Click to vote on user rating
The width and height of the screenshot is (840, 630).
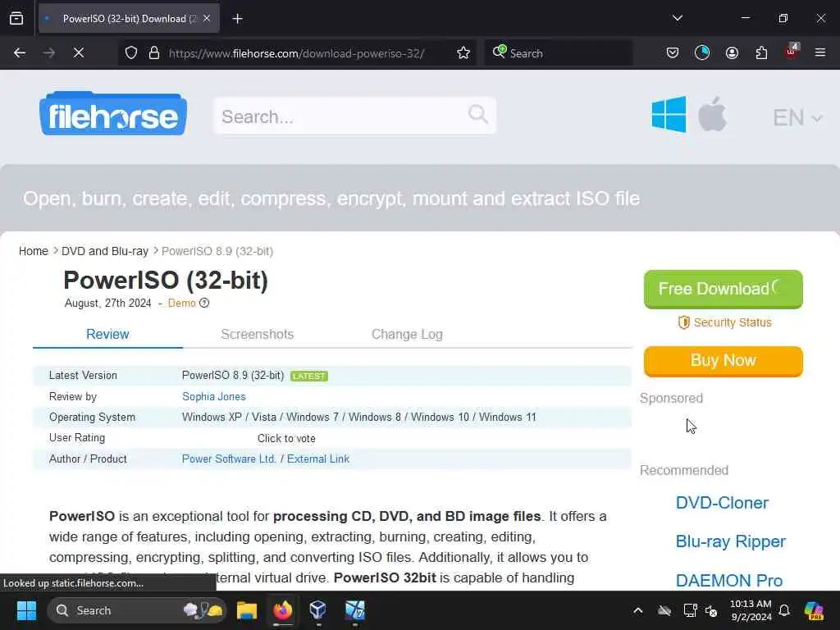tap(286, 439)
